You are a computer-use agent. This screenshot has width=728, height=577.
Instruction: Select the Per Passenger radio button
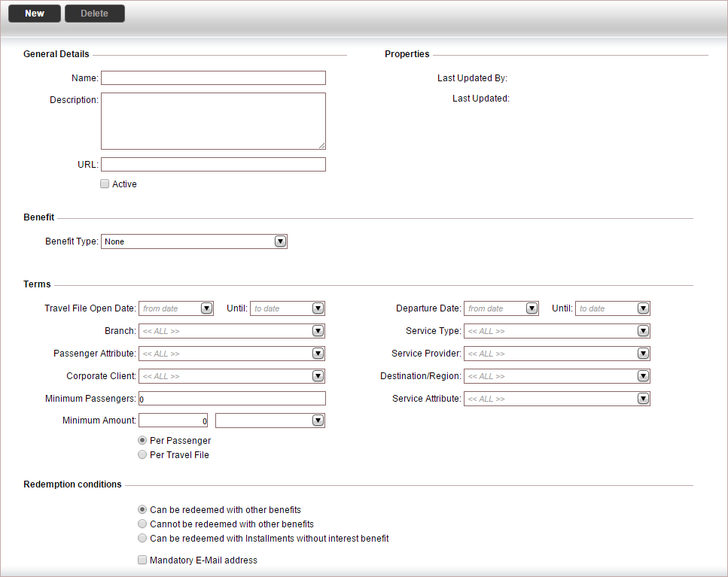(x=142, y=440)
